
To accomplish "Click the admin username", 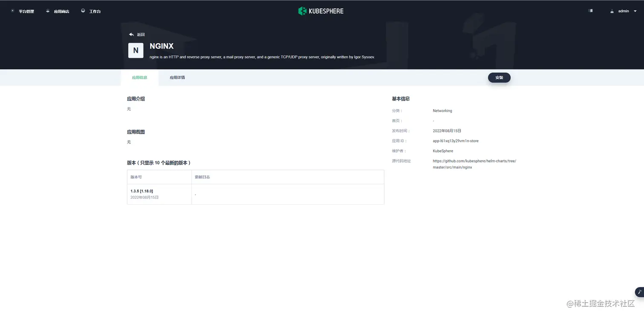I will click(624, 11).
